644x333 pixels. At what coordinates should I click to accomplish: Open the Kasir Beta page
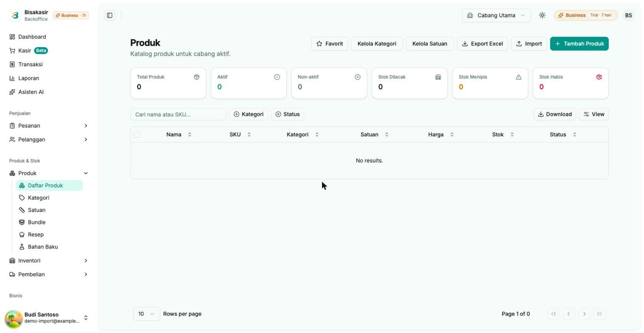(x=49, y=51)
